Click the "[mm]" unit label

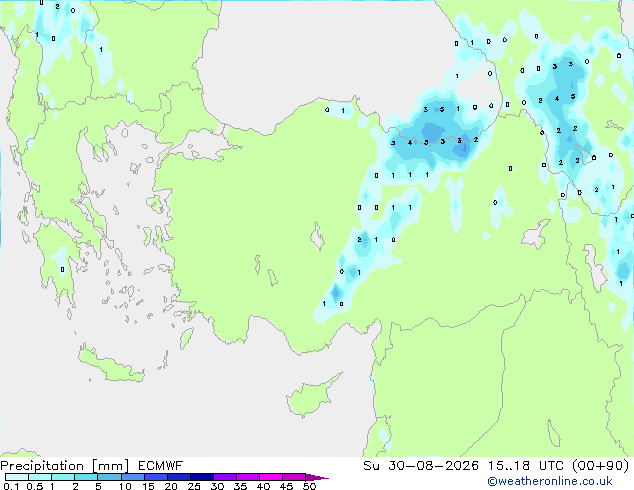pyautogui.click(x=110, y=466)
